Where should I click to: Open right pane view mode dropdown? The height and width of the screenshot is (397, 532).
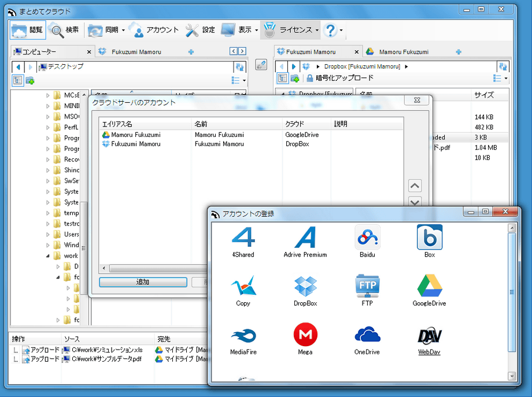506,79
